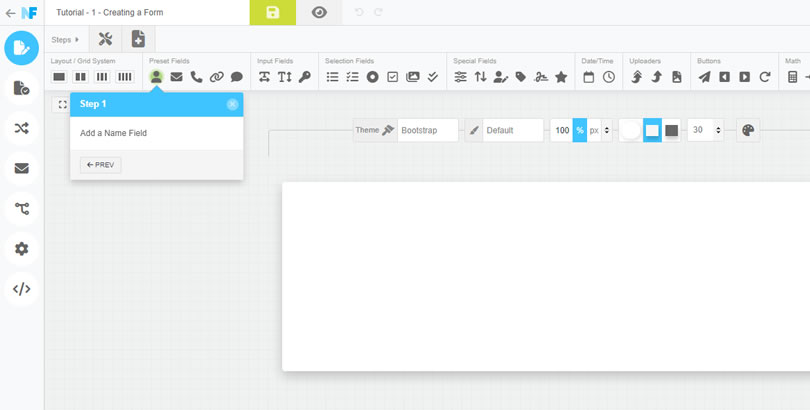
Task: Select the px width unit
Action: 594,130
